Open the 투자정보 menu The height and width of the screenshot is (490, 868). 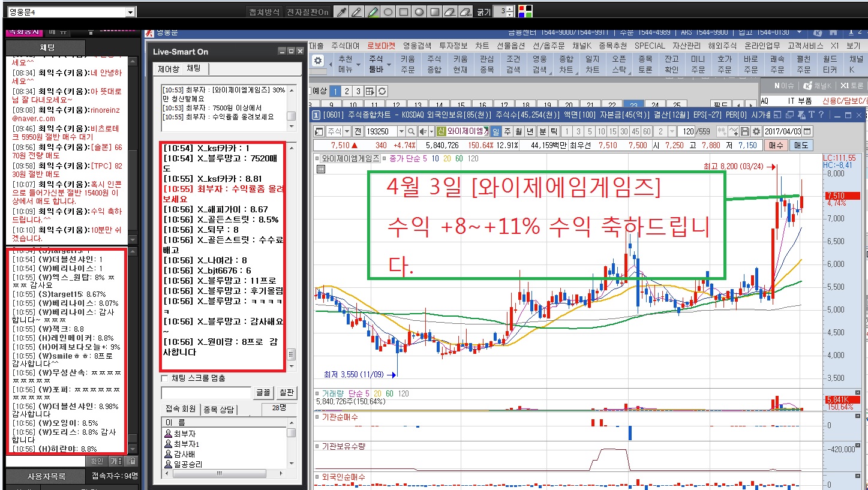(x=453, y=46)
